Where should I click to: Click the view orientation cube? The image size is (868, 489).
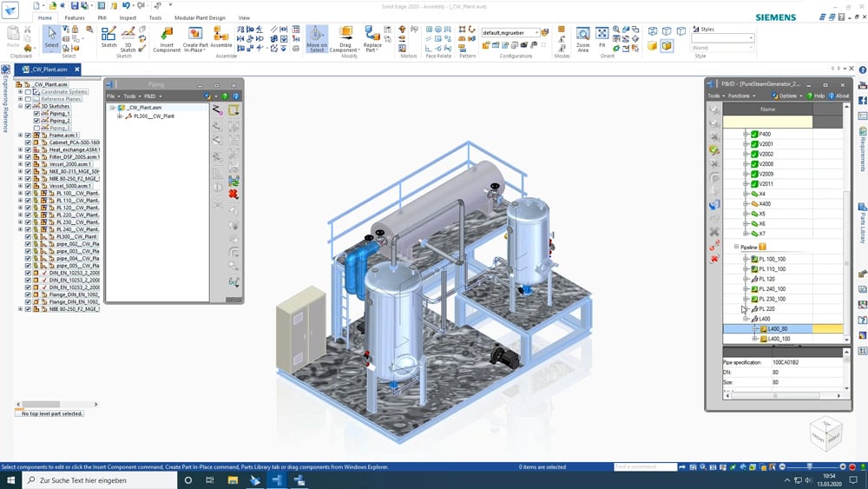(826, 433)
